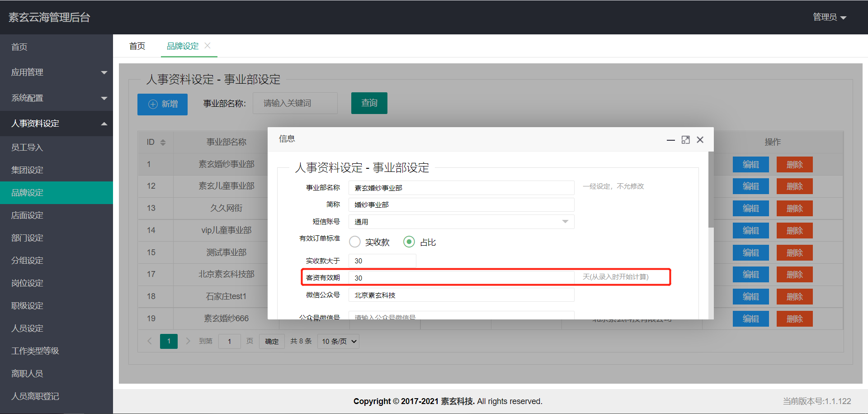868x414 pixels.
Task: Click the 客资有效期 input field
Action: [x=461, y=278]
